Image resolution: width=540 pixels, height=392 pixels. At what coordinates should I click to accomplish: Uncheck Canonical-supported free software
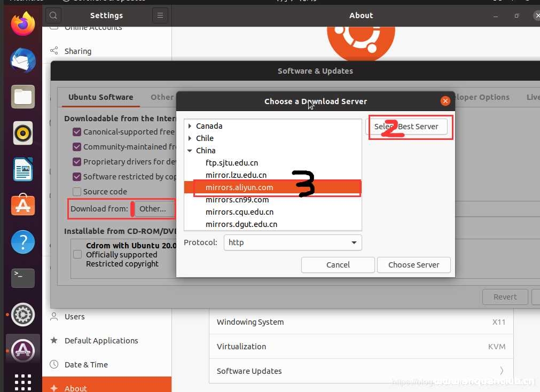pyautogui.click(x=76, y=132)
